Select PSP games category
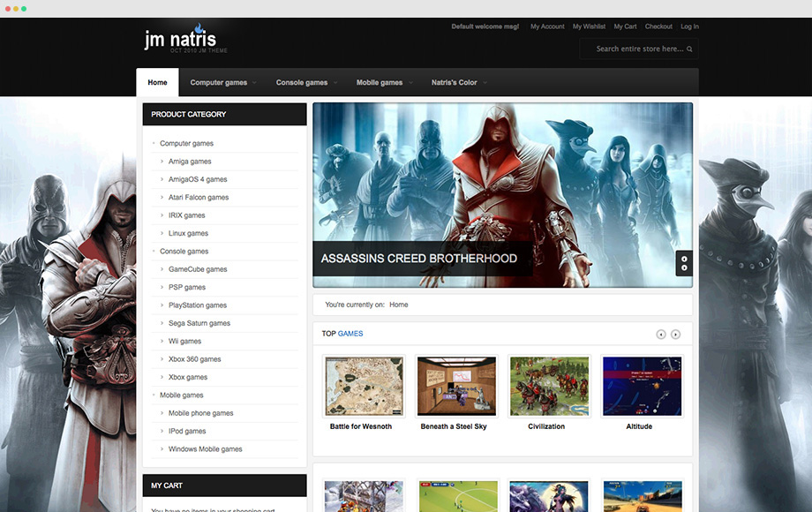812x512 pixels. [187, 287]
